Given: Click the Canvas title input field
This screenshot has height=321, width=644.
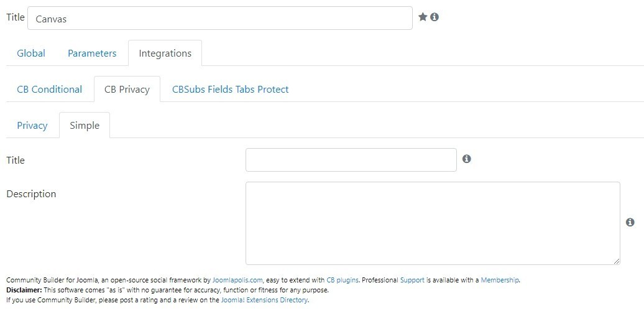Looking at the screenshot, I should 219,18.
